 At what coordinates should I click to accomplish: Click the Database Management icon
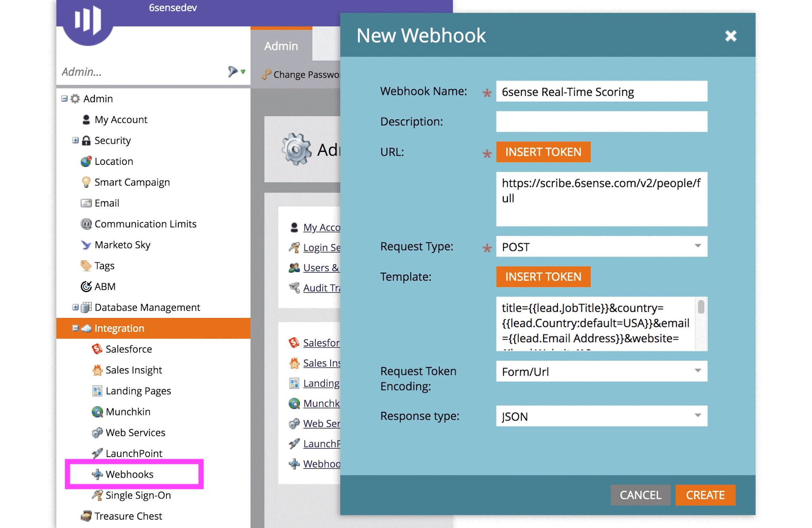(x=86, y=307)
